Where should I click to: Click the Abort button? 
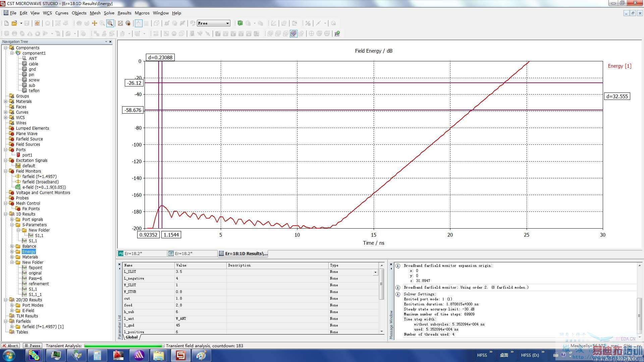coord(10,346)
